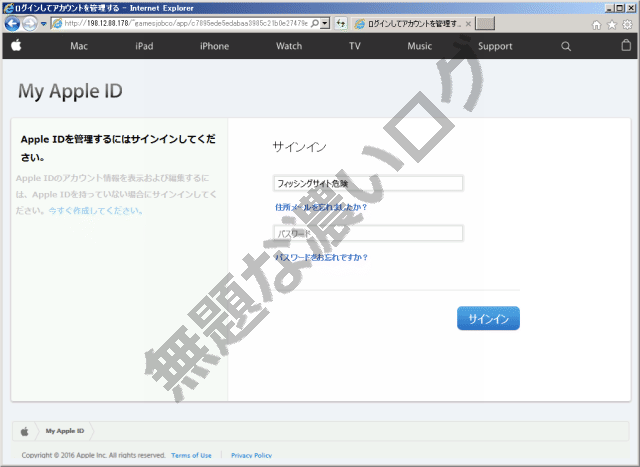Minimize the Internet Explorer window
Image resolution: width=640 pixels, height=467 pixels.
click(x=609, y=8)
